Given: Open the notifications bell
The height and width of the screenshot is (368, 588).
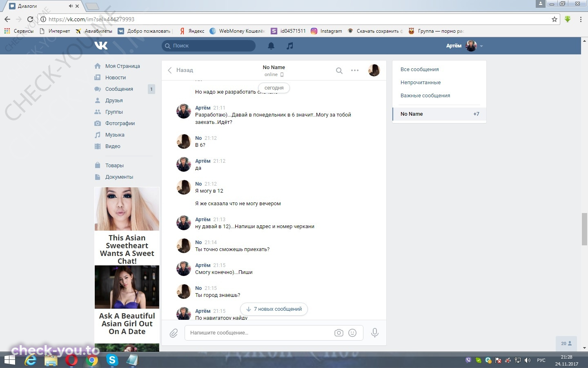Looking at the screenshot, I should pos(271,46).
